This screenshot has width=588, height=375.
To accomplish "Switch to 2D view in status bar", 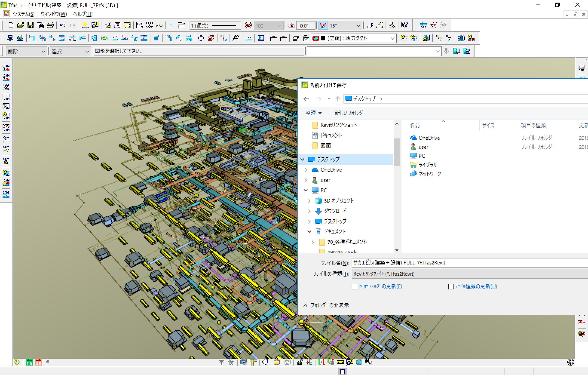I will coord(29,362).
